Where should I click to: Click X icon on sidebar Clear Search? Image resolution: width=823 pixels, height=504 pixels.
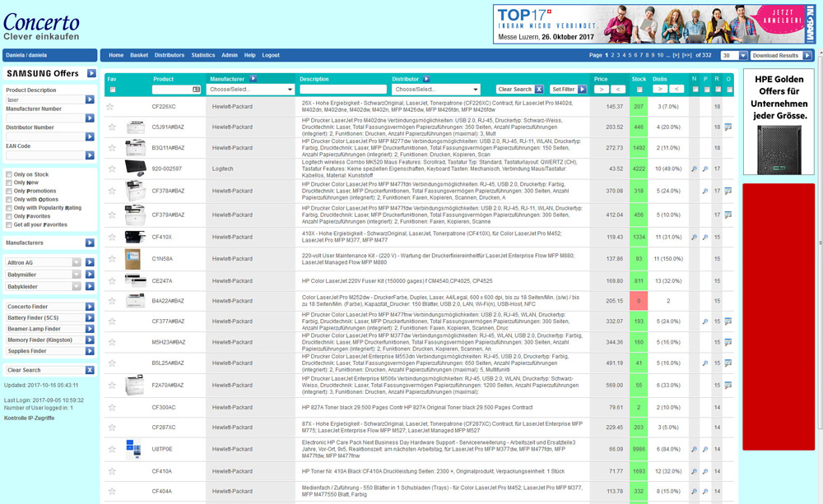(90, 370)
